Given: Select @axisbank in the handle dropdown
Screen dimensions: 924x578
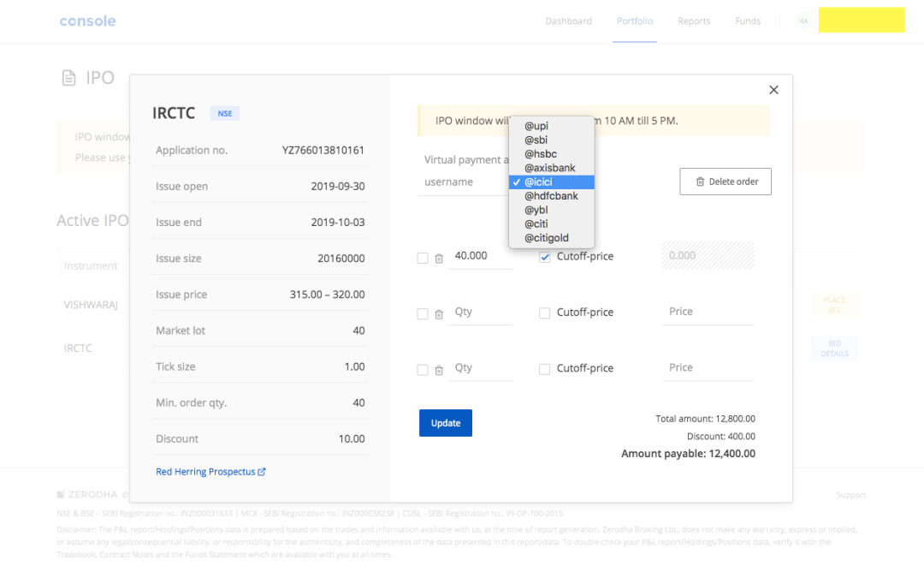Looking at the screenshot, I should click(x=552, y=168).
